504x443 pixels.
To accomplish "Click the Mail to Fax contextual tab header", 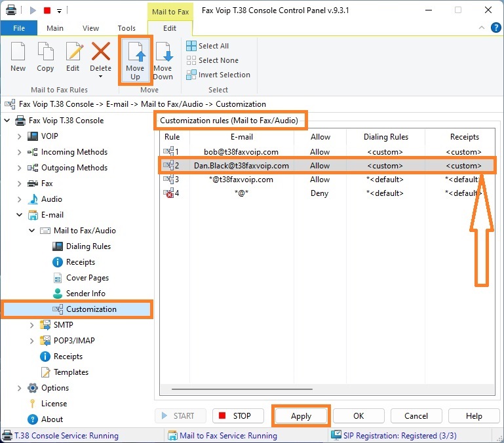I will click(170, 12).
